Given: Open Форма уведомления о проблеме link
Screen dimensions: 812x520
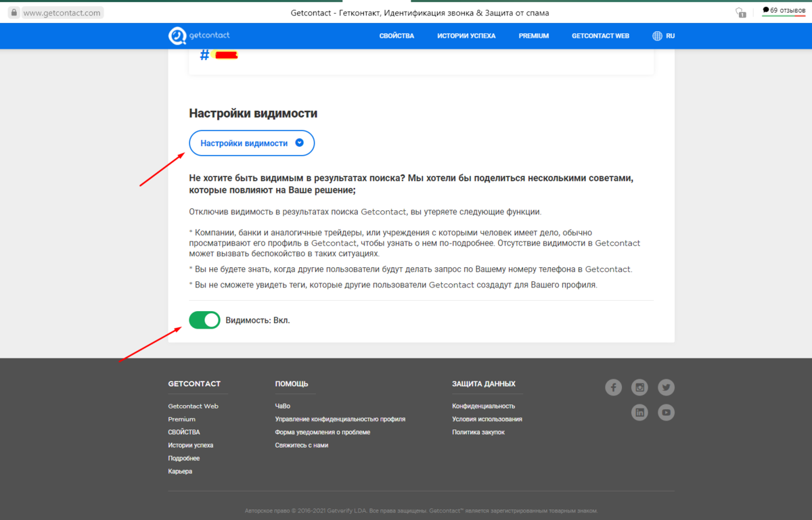Looking at the screenshot, I should 322,432.
